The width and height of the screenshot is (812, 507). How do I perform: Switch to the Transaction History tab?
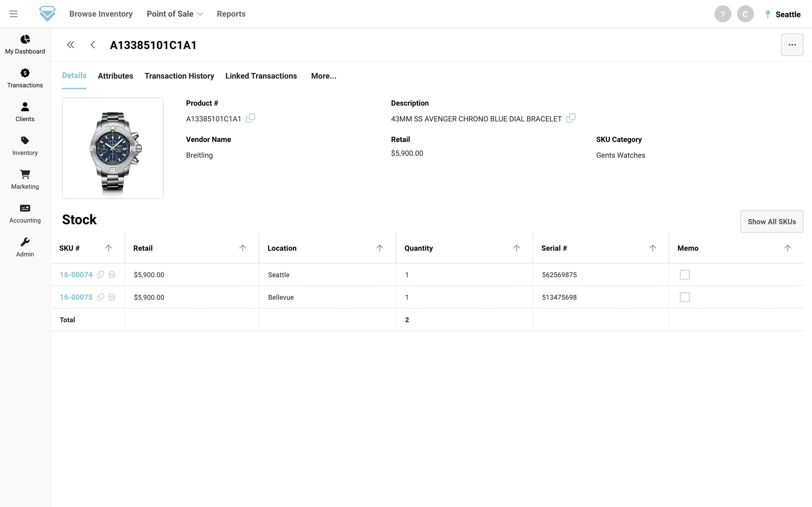point(179,76)
